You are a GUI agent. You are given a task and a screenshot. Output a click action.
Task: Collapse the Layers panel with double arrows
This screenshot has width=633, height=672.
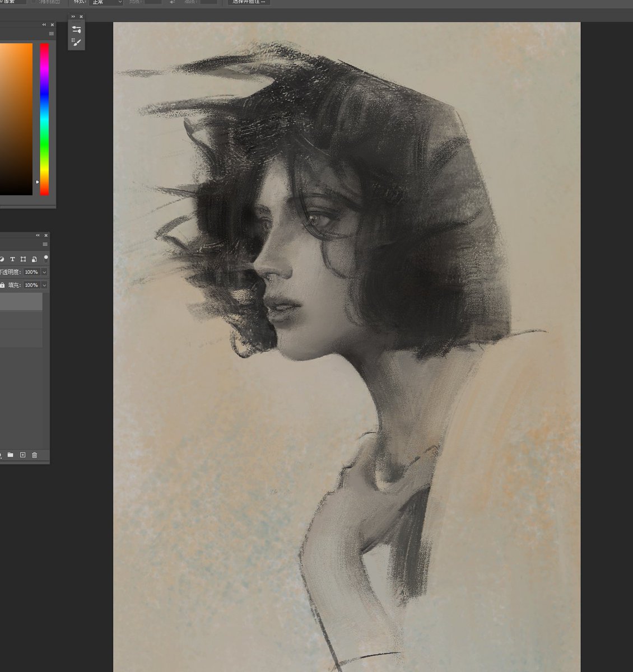point(38,235)
